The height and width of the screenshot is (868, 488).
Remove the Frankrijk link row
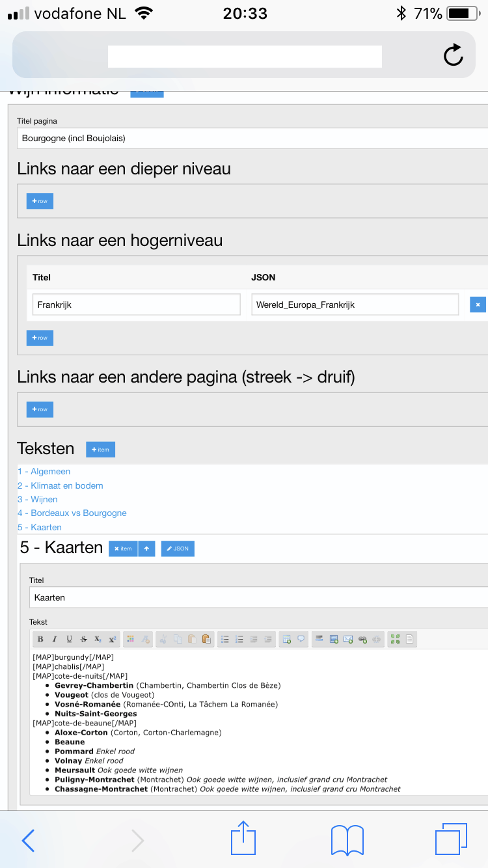coord(478,305)
